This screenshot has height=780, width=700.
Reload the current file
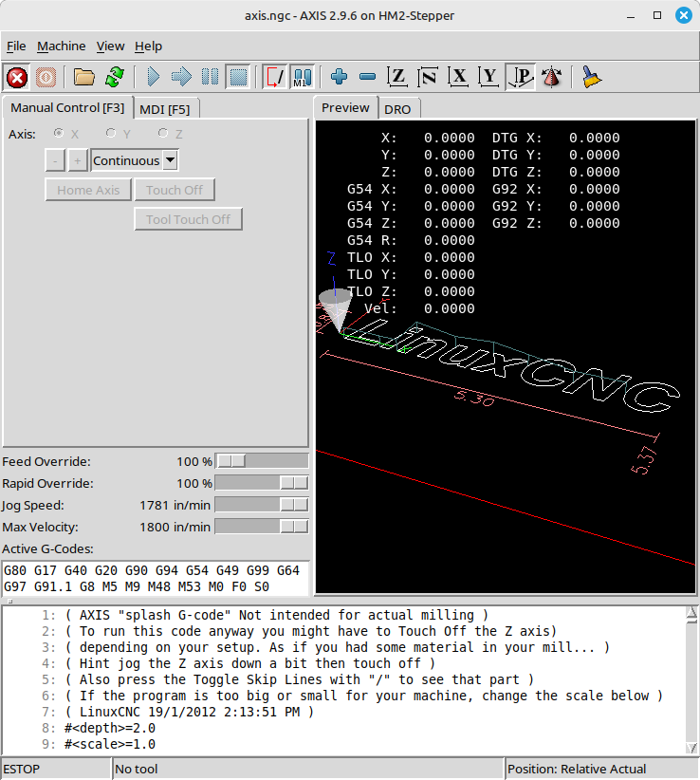114,77
